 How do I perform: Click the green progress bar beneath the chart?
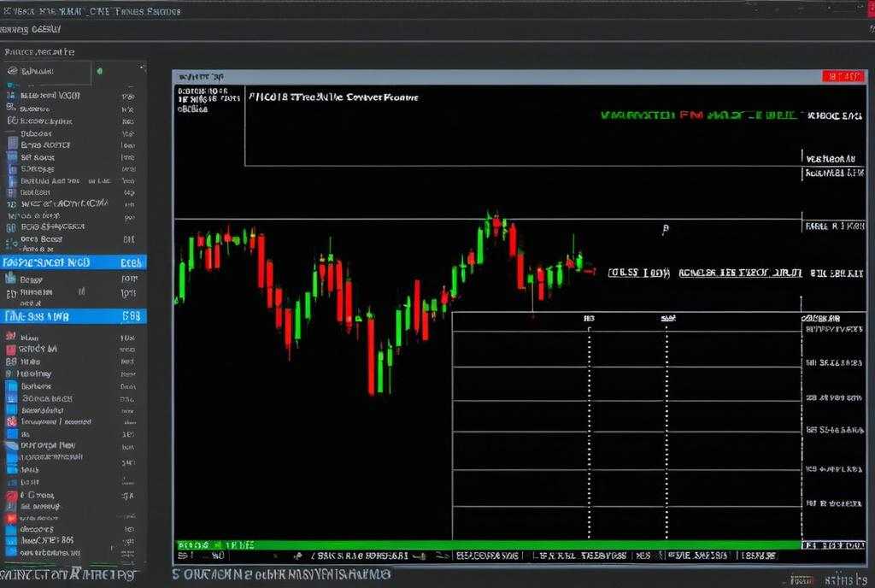[488, 544]
